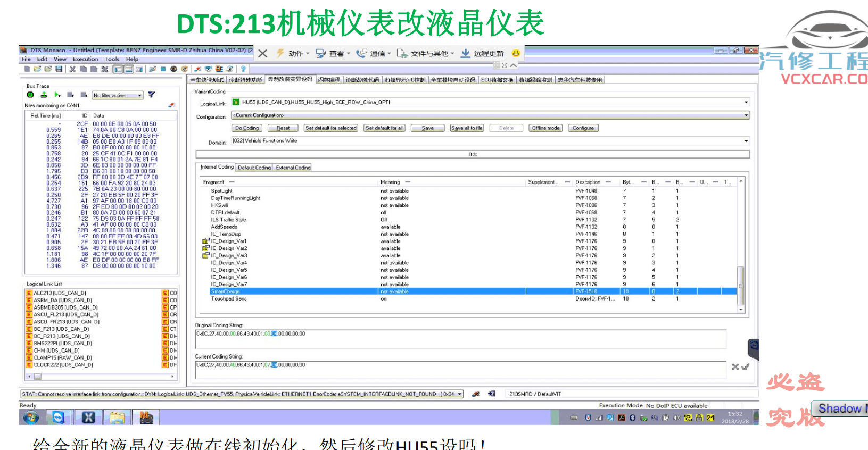Image resolution: width=868 pixels, height=450 pixels.
Task: Click the DTS Monaco taskbar icon
Action: 146,418
